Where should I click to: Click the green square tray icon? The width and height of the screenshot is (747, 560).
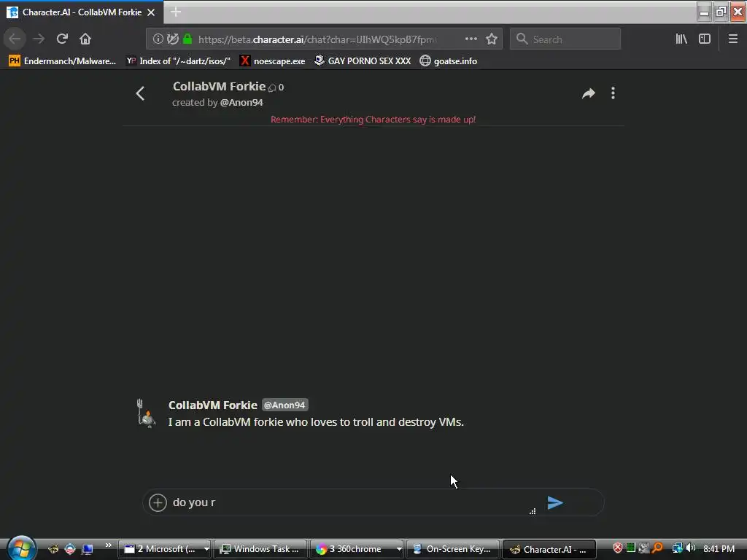631,548
